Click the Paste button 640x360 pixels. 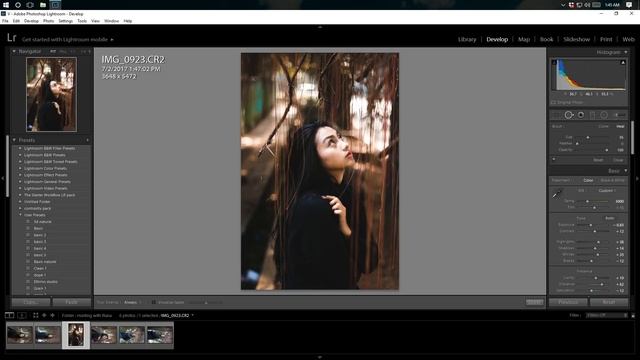click(x=71, y=302)
